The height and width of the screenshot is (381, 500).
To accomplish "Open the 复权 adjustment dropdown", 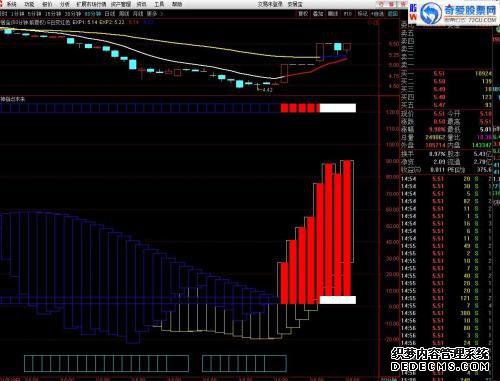I will tap(303, 14).
